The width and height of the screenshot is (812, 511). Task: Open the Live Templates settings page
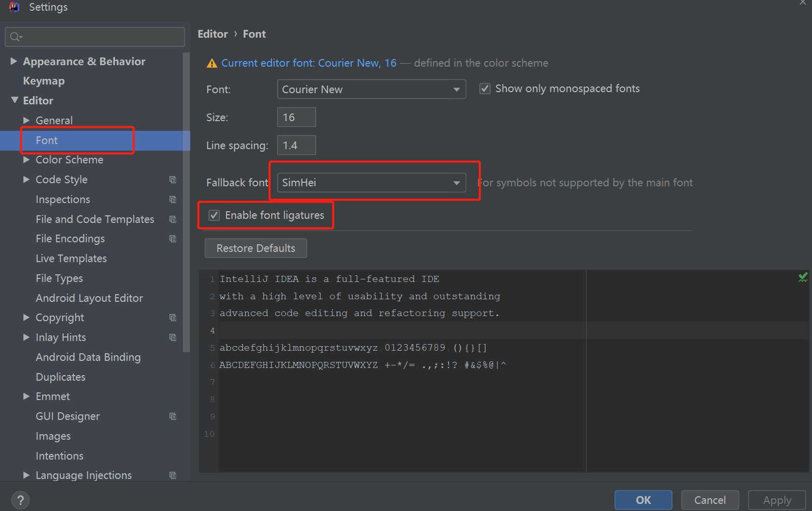[x=71, y=259]
